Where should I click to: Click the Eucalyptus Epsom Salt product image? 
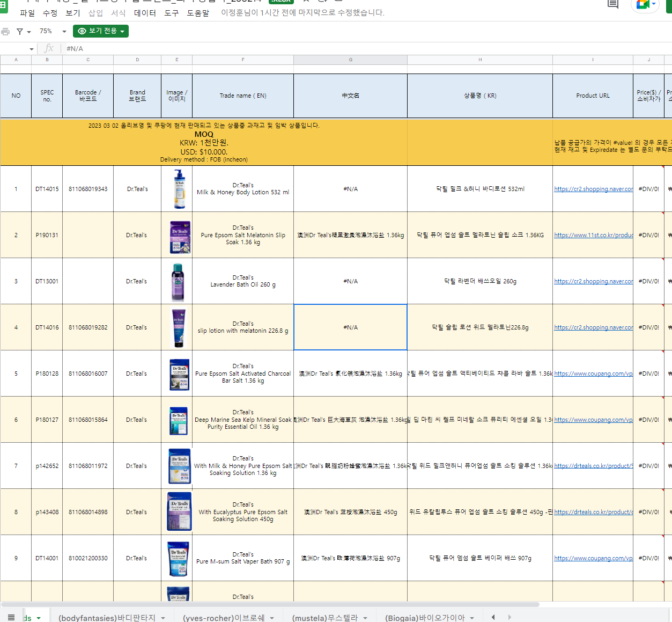point(179,511)
